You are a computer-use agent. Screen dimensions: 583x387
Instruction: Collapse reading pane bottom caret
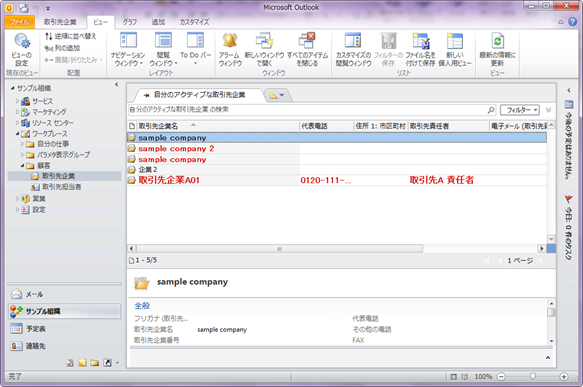[x=548, y=358]
